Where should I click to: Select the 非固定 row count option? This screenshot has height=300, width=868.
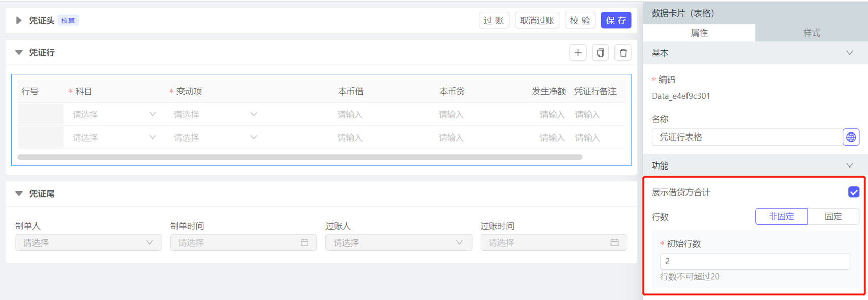pyautogui.click(x=781, y=216)
